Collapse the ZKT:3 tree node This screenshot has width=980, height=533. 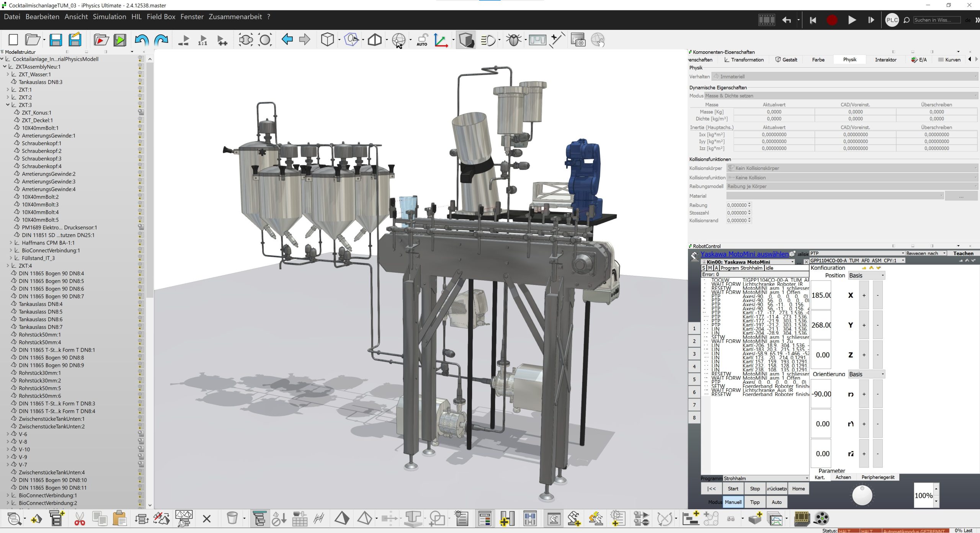[8, 105]
